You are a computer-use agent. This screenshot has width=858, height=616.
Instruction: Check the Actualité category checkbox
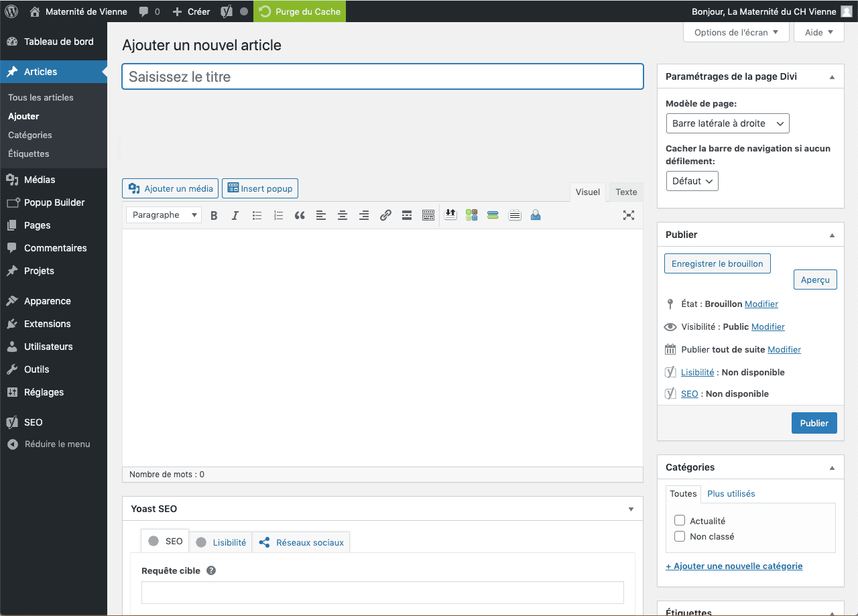(680, 521)
